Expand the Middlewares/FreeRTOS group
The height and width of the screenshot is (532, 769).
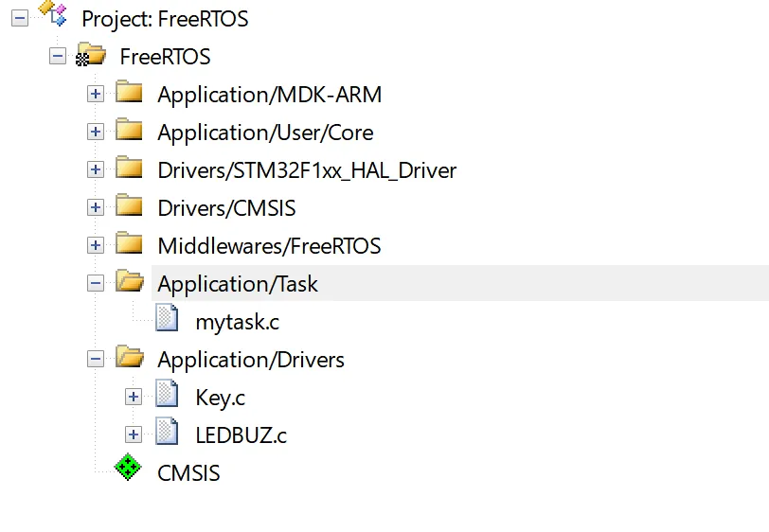click(x=95, y=245)
